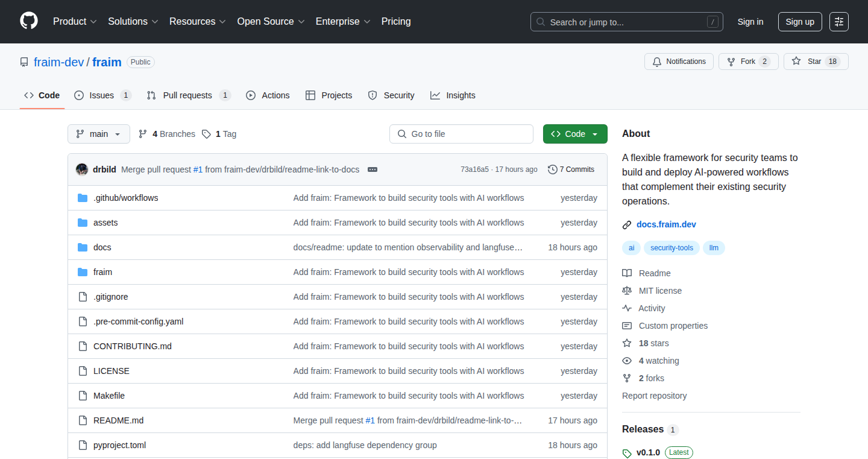Star the fraim repository

(816, 62)
